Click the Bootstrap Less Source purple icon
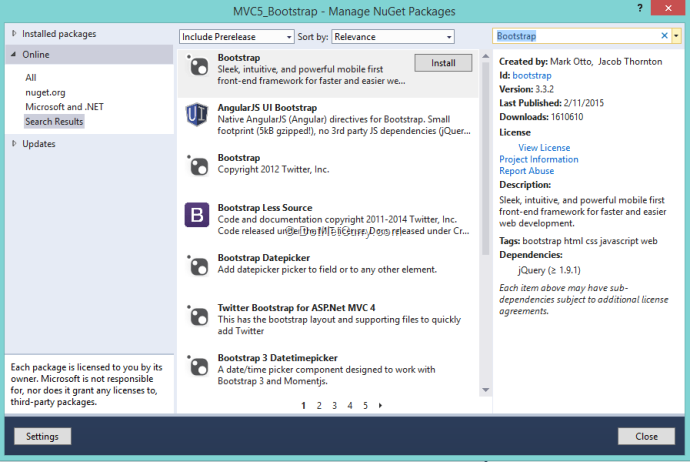The image size is (690, 462). [x=196, y=215]
